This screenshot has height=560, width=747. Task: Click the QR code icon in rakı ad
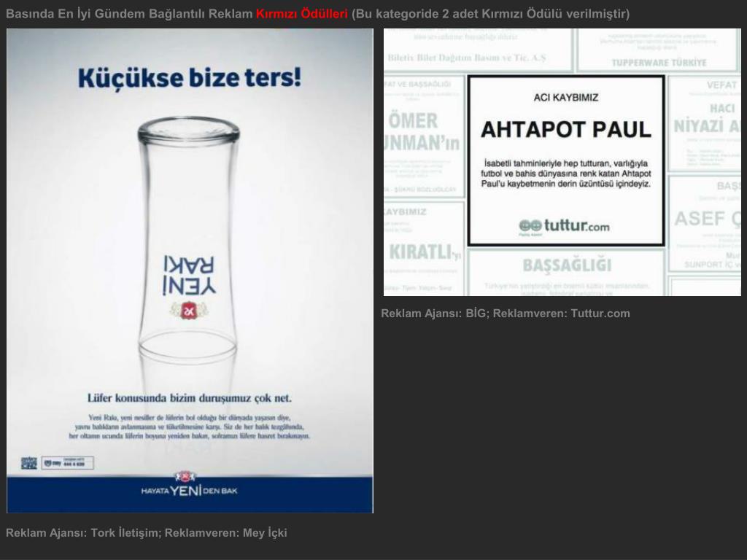pos(29,463)
